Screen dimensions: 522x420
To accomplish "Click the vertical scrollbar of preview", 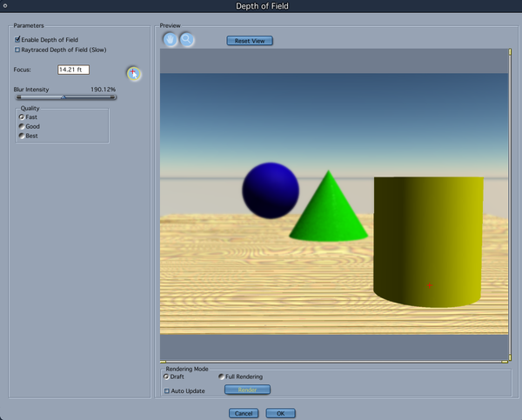I will (x=510, y=204).
